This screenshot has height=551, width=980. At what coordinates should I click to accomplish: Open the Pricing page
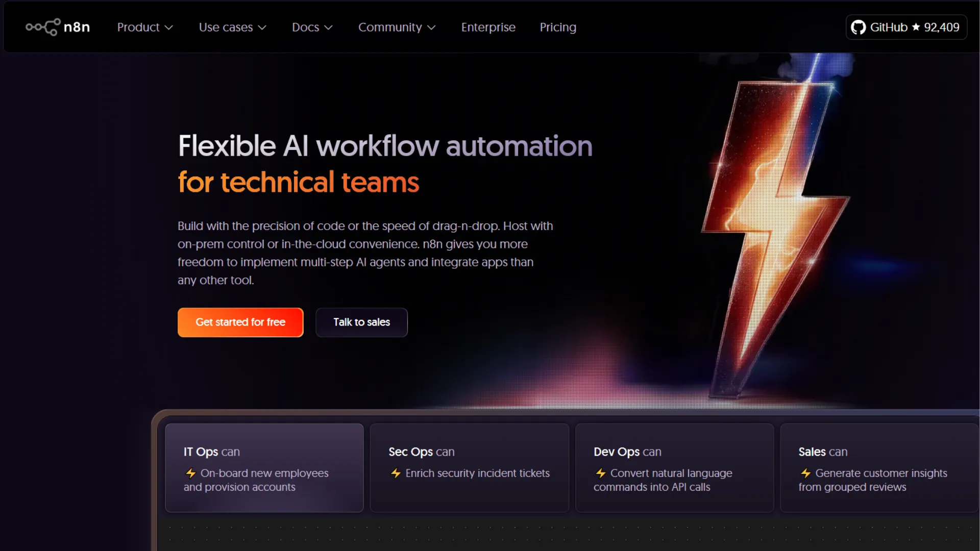pyautogui.click(x=558, y=27)
